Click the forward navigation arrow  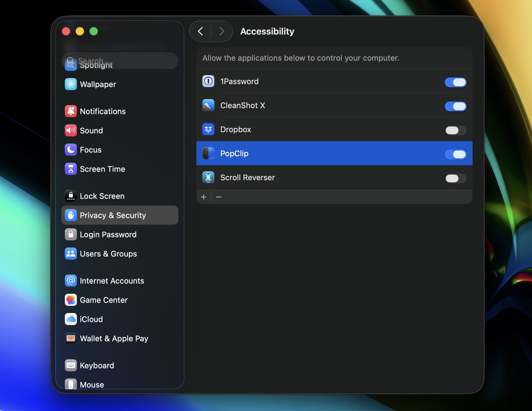tap(222, 31)
